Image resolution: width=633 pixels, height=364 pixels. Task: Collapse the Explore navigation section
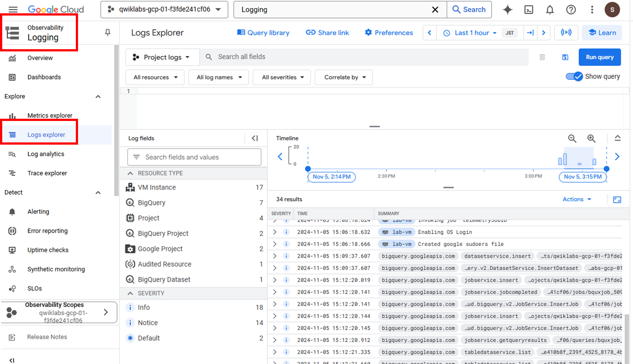coord(98,97)
